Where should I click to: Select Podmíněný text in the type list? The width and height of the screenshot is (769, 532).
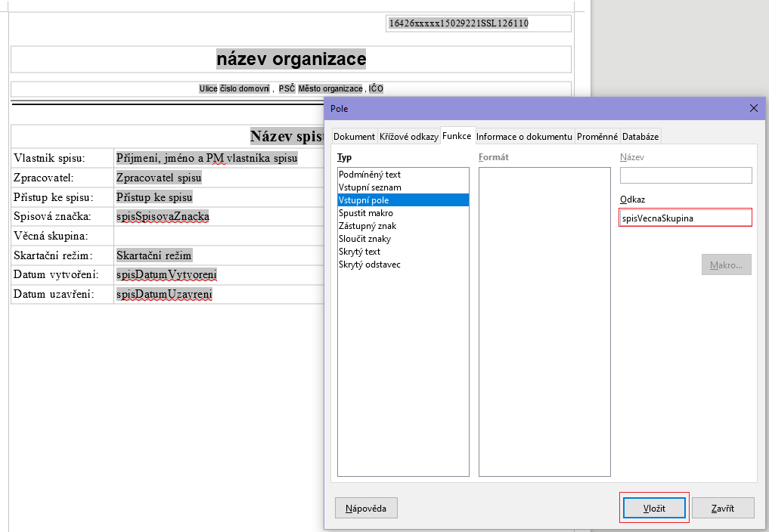[370, 175]
